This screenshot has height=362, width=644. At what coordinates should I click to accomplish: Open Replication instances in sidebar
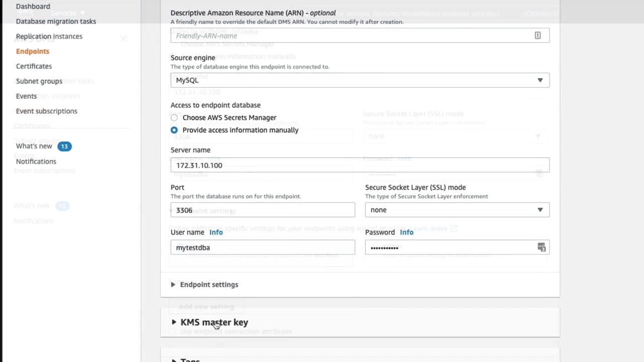pos(49,36)
